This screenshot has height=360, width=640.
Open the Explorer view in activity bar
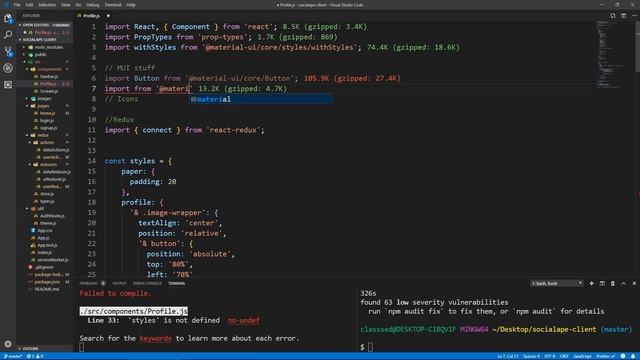click(8, 18)
